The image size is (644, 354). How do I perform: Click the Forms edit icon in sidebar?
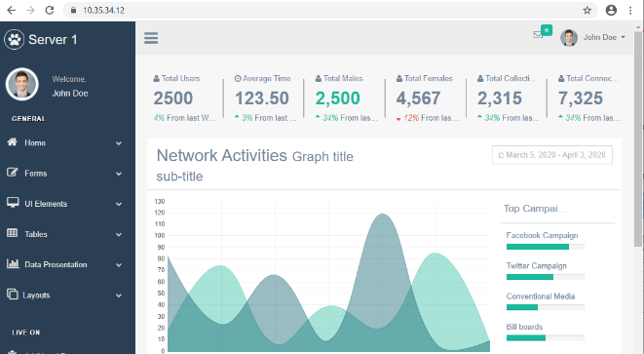point(13,173)
